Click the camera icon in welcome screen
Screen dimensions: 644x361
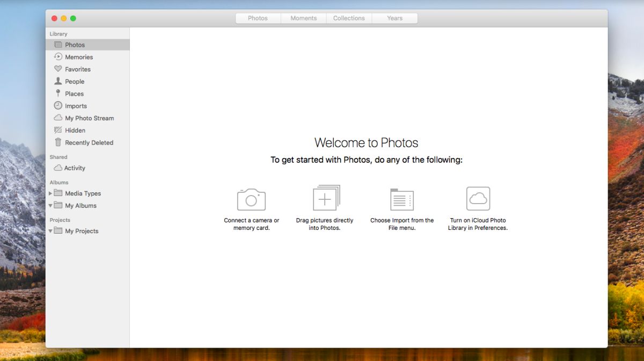pyautogui.click(x=251, y=199)
